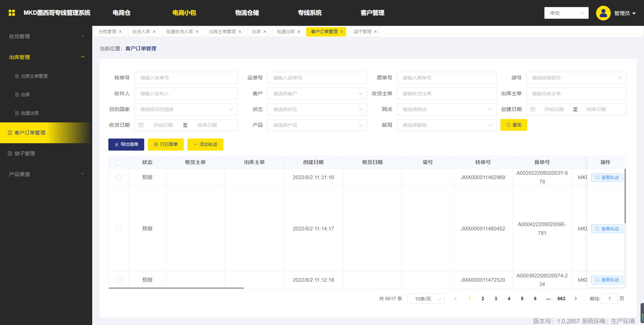Viewport: 644px width, 325px height.
Task: Select the checkbox in the table header
Action: pyautogui.click(x=119, y=162)
